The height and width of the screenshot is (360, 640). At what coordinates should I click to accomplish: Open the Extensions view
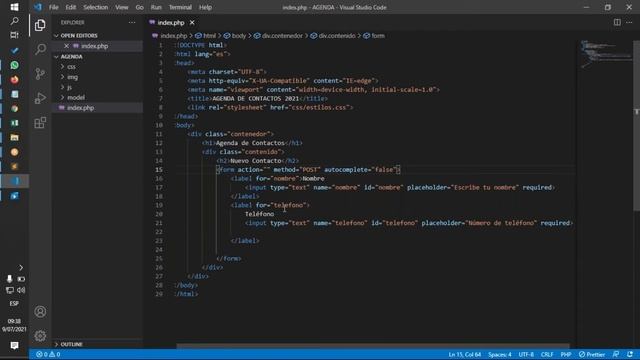point(40,122)
